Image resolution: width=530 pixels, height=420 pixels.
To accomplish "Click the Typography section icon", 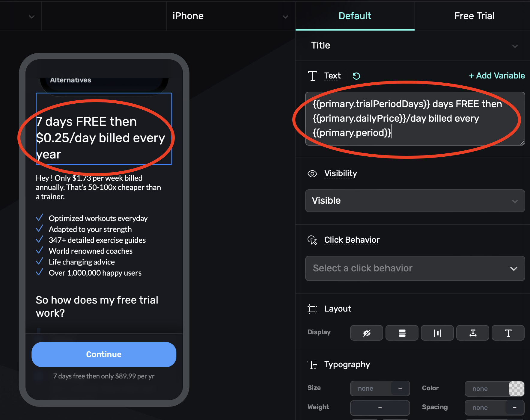I will (312, 365).
